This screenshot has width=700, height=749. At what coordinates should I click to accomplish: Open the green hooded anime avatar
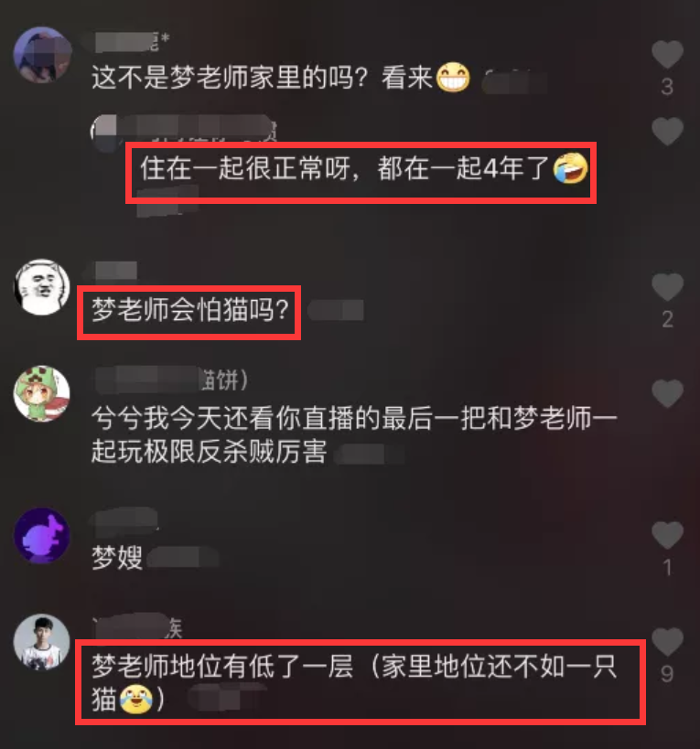(x=42, y=393)
